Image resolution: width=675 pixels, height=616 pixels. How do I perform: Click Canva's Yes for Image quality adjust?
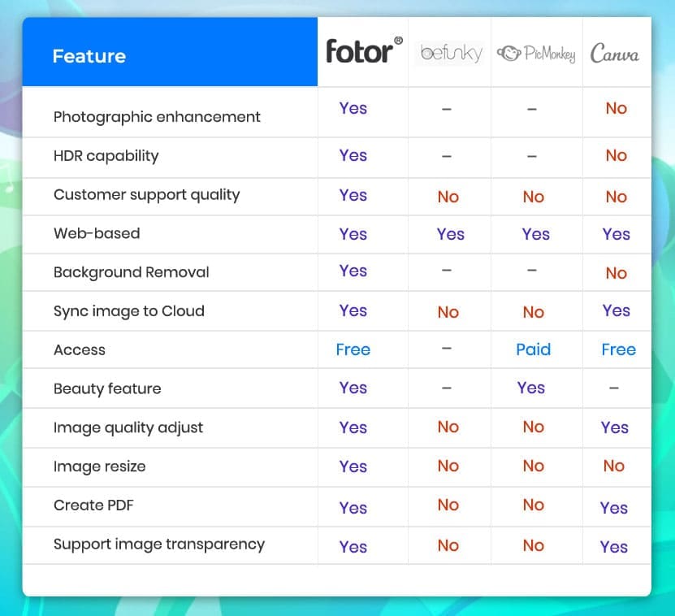tap(615, 428)
